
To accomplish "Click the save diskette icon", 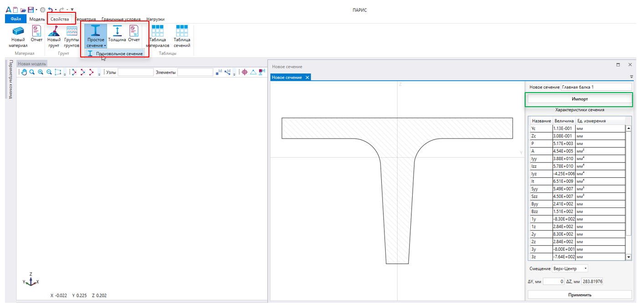I will point(31,10).
